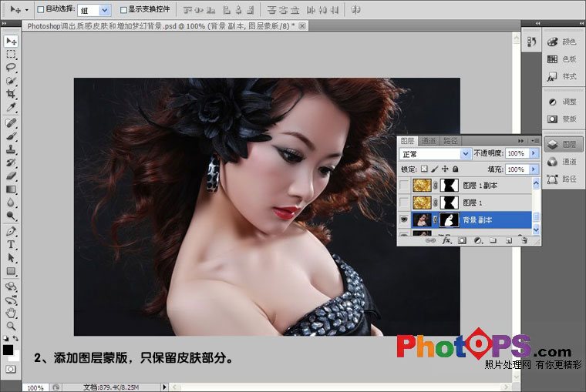The width and height of the screenshot is (586, 392).
Task: Toggle lock all padlock icon
Action: point(455,169)
